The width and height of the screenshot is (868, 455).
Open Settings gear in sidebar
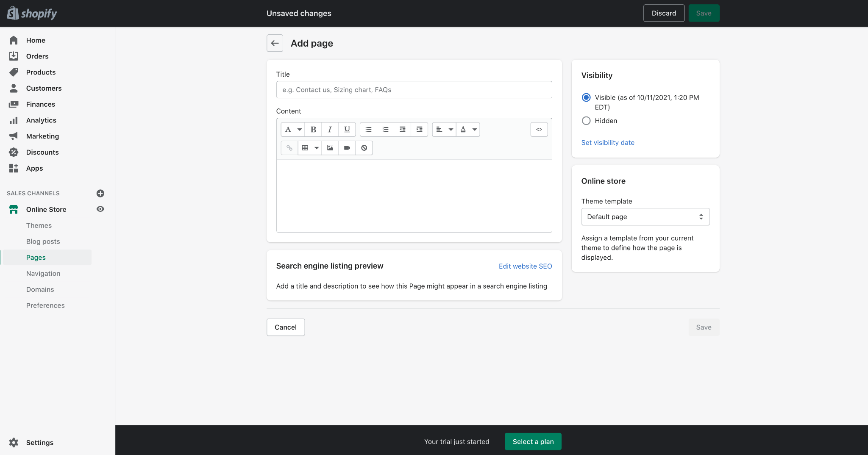14,442
